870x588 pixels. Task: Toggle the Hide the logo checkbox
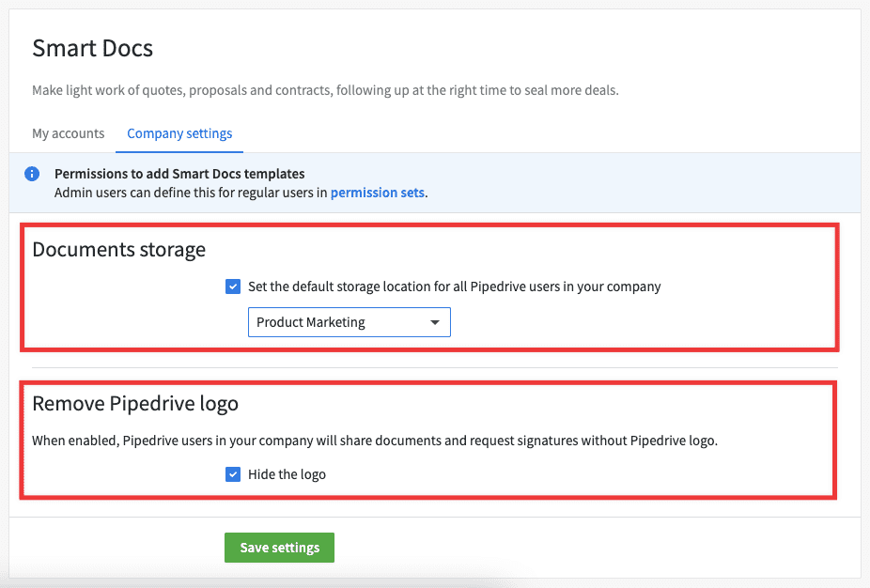tap(233, 474)
